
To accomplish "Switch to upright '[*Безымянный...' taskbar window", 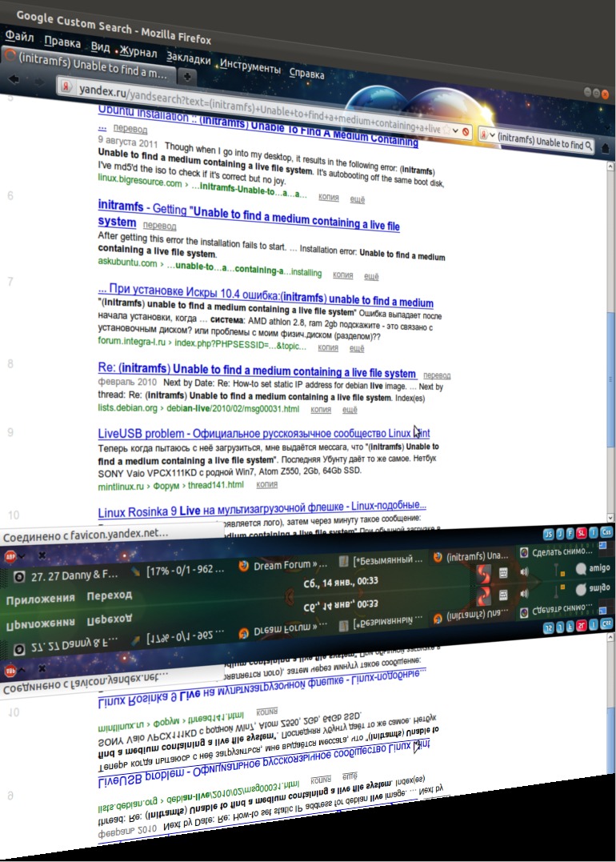I will click(382, 560).
